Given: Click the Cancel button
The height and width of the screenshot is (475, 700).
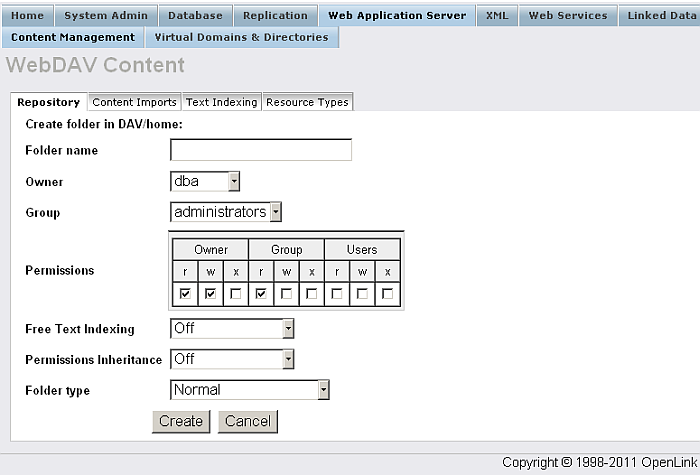Looking at the screenshot, I should click(248, 421).
